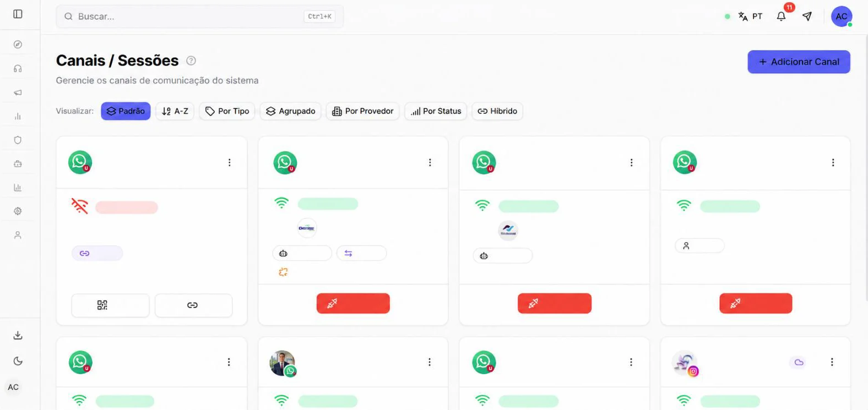Switch to the Por Tipo view
This screenshot has width=868, height=410.
[227, 111]
